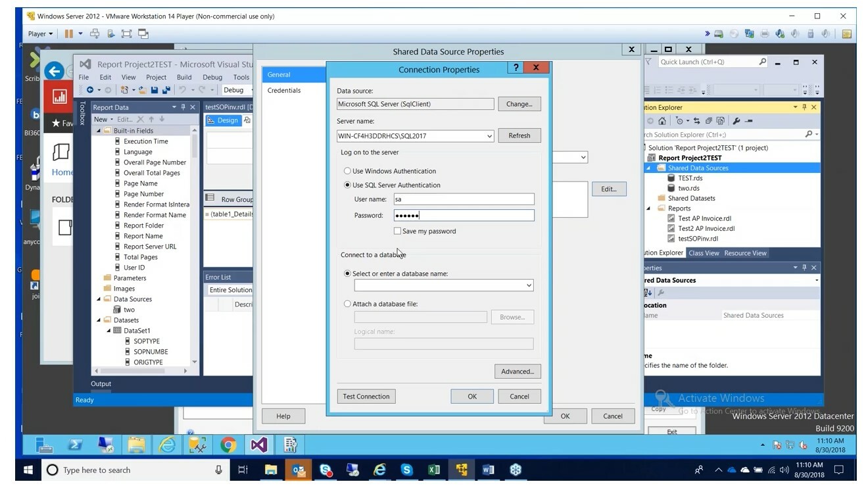The image size is (868, 488).
Task: Select the Attach a database file option
Action: pyautogui.click(x=347, y=303)
